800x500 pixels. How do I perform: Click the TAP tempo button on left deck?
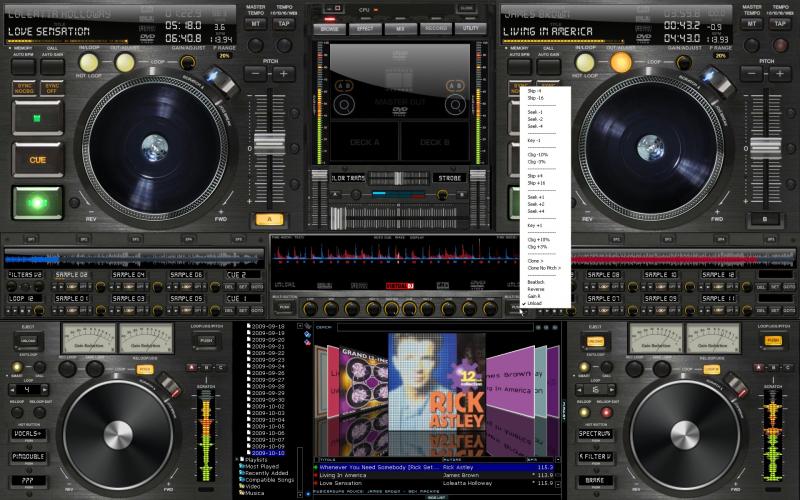click(x=284, y=21)
